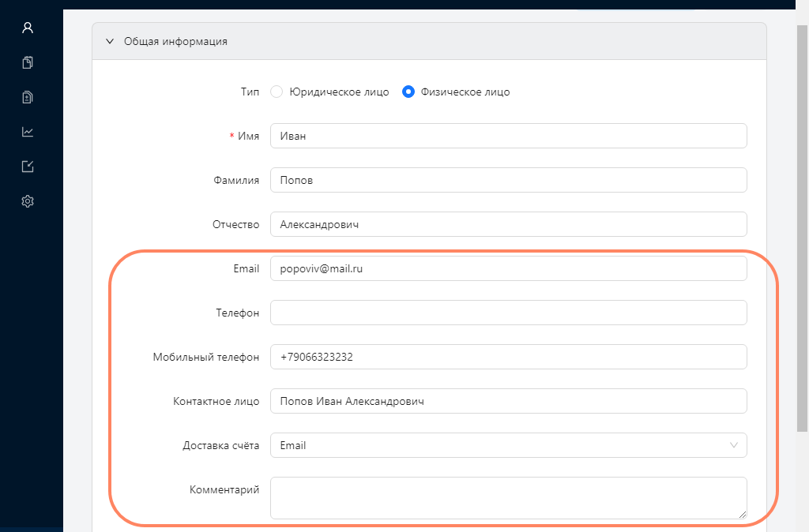Click the Мобильный телефон label
Viewport: 809px width, 532px height.
206,358
